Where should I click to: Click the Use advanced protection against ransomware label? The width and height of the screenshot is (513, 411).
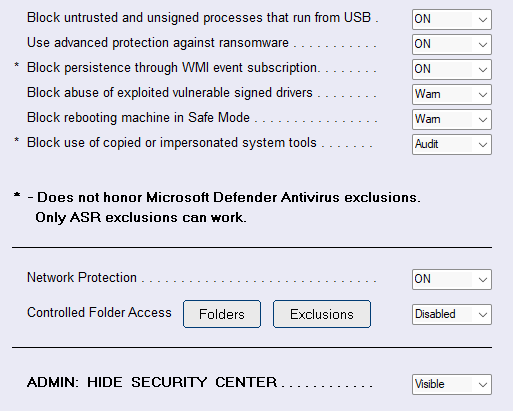158,43
